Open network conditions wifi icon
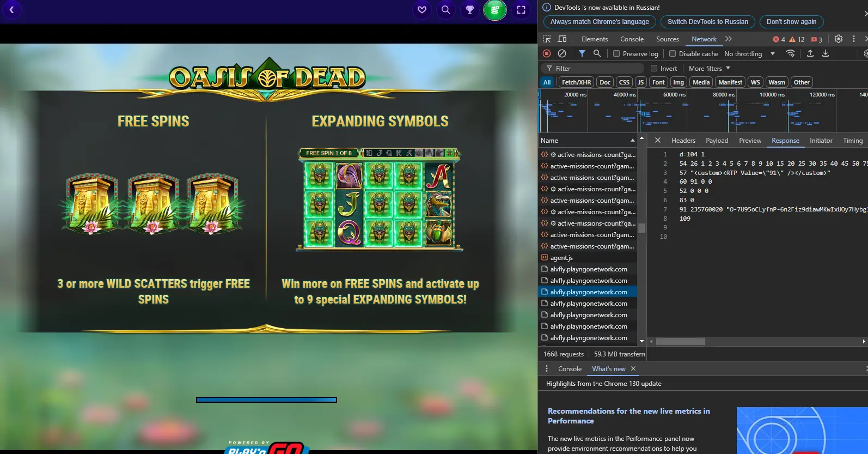Screen dimensions: 868x454 (x=790, y=53)
